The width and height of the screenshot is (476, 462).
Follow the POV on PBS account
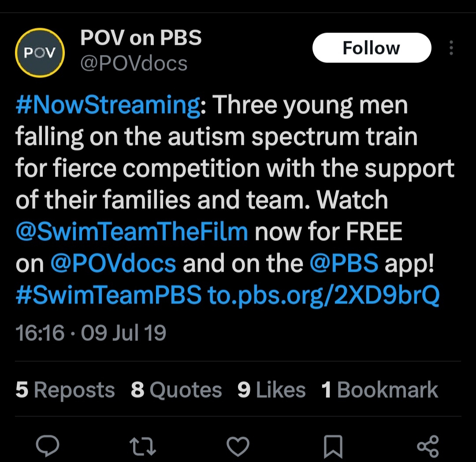pos(372,48)
